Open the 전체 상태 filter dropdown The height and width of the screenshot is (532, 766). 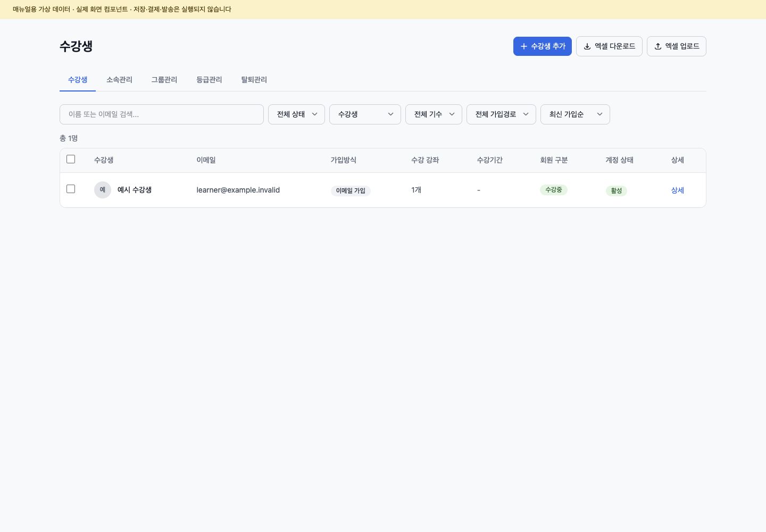tap(296, 114)
